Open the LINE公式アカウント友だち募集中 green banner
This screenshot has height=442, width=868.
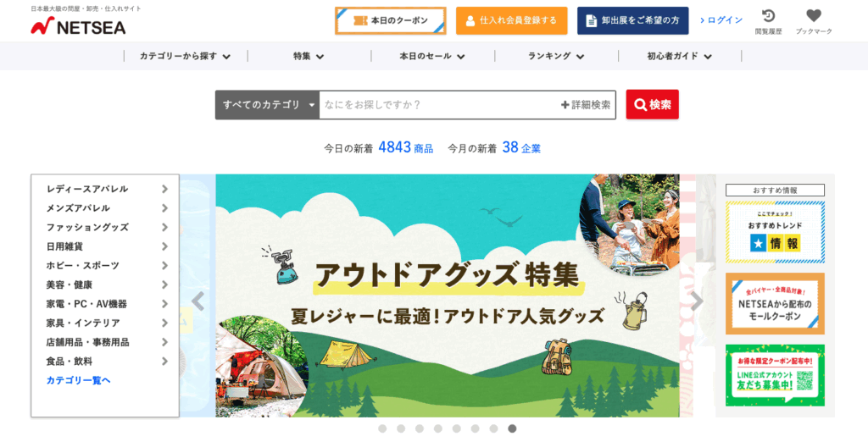click(x=775, y=375)
